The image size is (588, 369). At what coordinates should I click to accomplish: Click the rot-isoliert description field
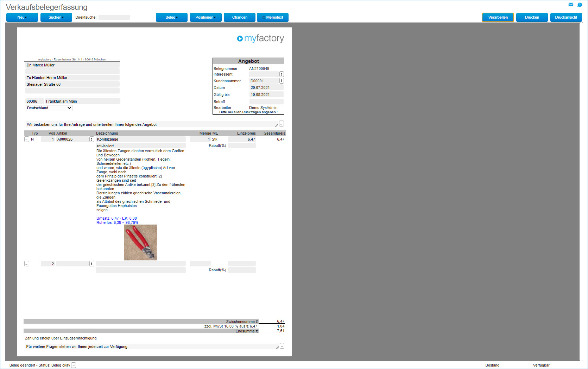(141, 146)
